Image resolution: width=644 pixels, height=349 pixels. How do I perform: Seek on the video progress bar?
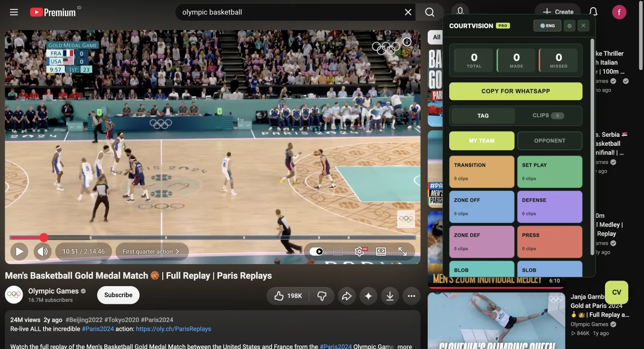coord(213,237)
